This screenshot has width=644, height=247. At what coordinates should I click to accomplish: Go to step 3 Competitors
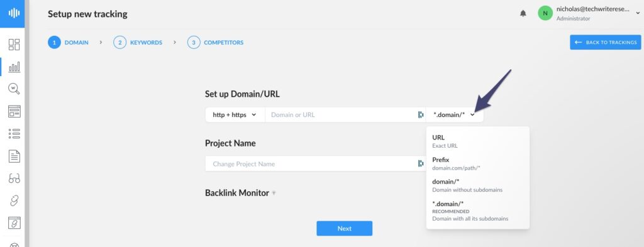pos(215,42)
